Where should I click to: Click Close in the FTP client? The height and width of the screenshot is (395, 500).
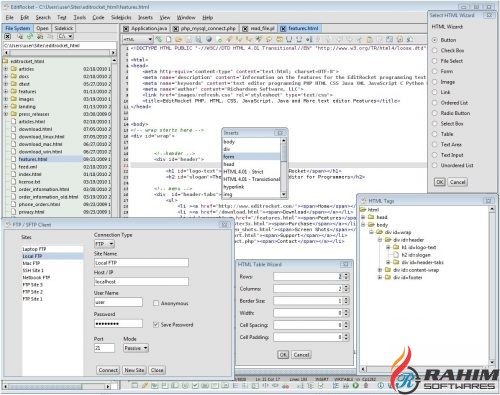pos(157,370)
